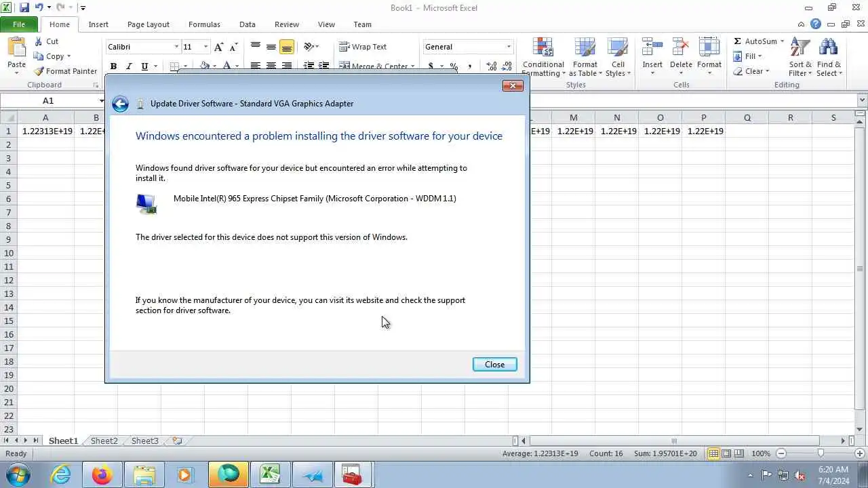Image resolution: width=868 pixels, height=488 pixels.
Task: Open Cell Styles gallery
Action: coord(618,57)
